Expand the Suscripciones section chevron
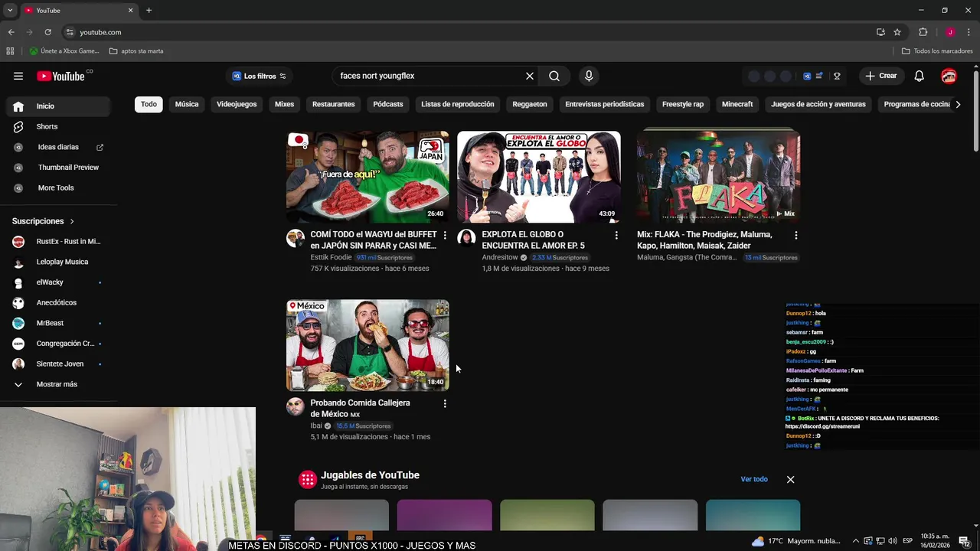The width and height of the screenshot is (980, 551). pyautogui.click(x=72, y=221)
